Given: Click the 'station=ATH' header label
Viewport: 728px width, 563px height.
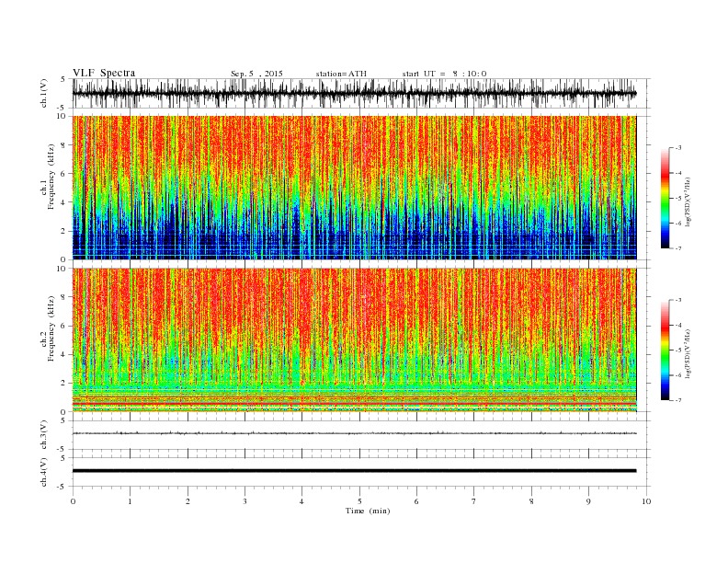Looking at the screenshot, I should pyautogui.click(x=341, y=74).
